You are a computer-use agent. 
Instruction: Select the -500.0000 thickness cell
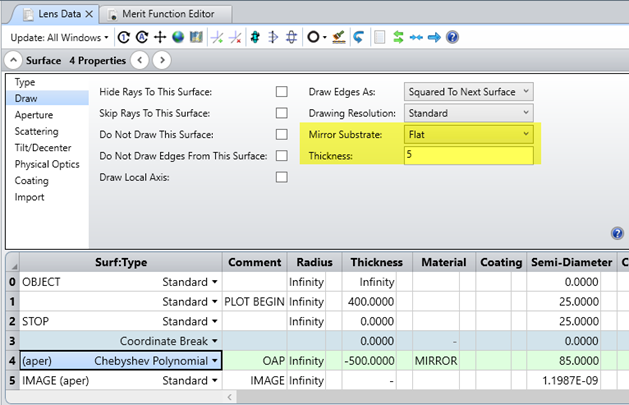[x=369, y=361]
